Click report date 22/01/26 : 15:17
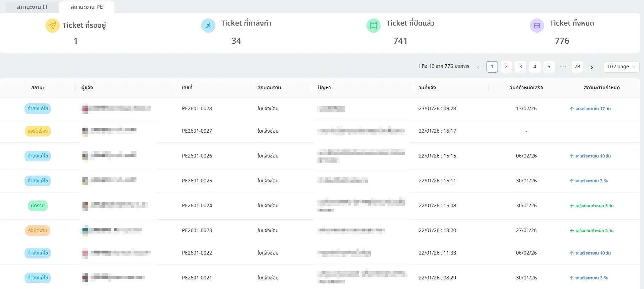This screenshot has height=289, width=644. [437, 131]
